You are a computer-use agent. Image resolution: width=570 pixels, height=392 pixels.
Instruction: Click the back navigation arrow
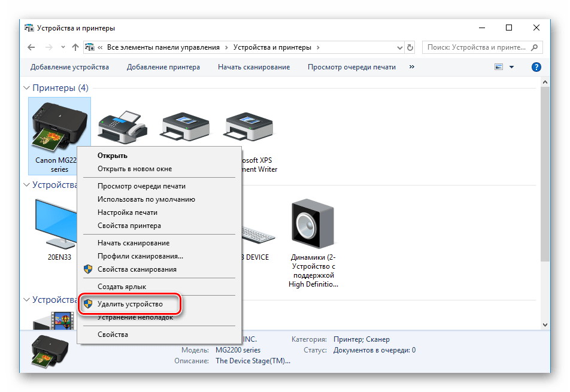coord(32,47)
